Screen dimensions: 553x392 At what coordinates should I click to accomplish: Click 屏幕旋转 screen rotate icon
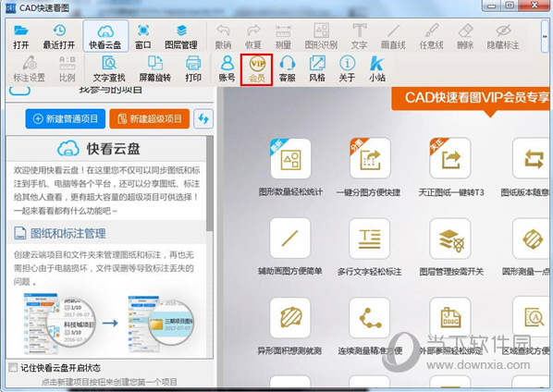pos(154,68)
